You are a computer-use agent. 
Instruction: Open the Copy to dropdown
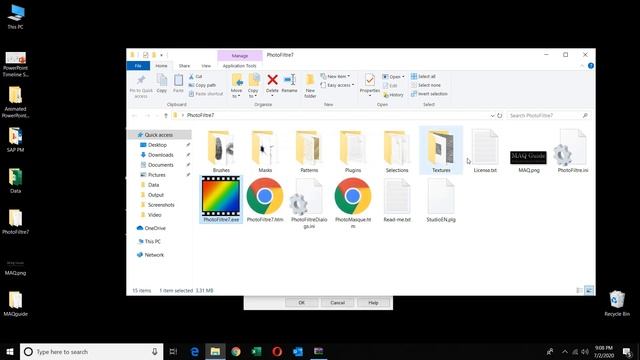253,86
